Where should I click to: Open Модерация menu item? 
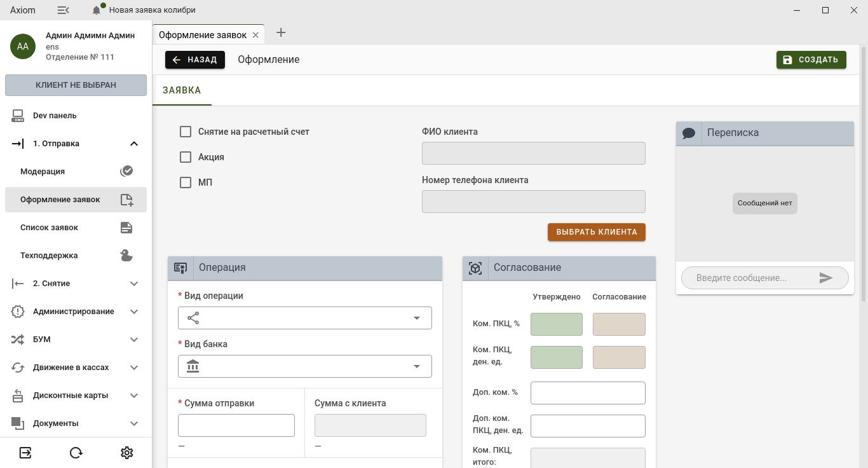[x=76, y=172]
